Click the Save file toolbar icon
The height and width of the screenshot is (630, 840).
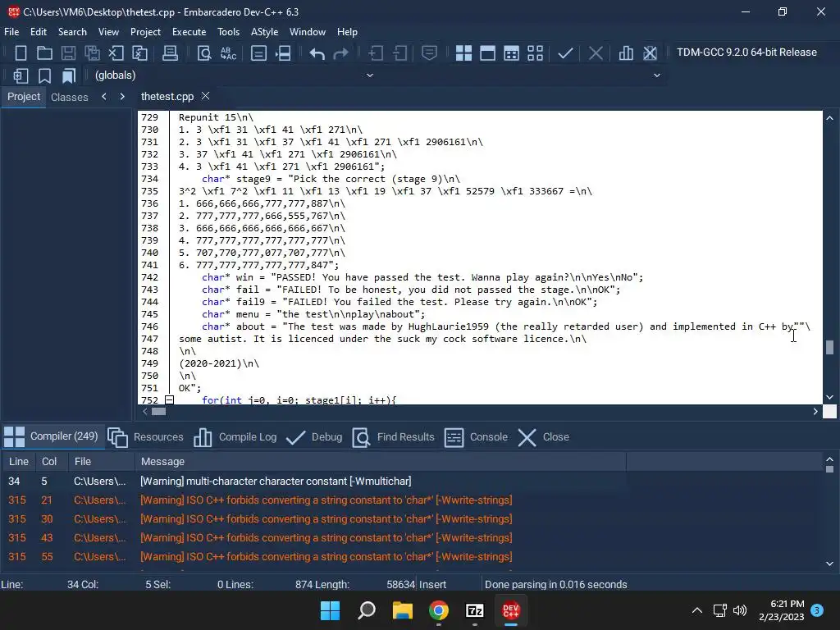(x=68, y=53)
